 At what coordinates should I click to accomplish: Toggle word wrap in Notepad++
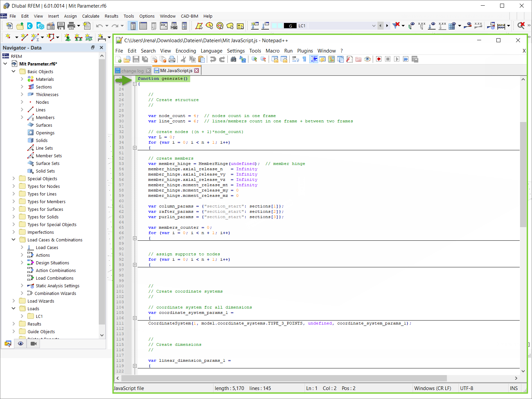(295, 59)
